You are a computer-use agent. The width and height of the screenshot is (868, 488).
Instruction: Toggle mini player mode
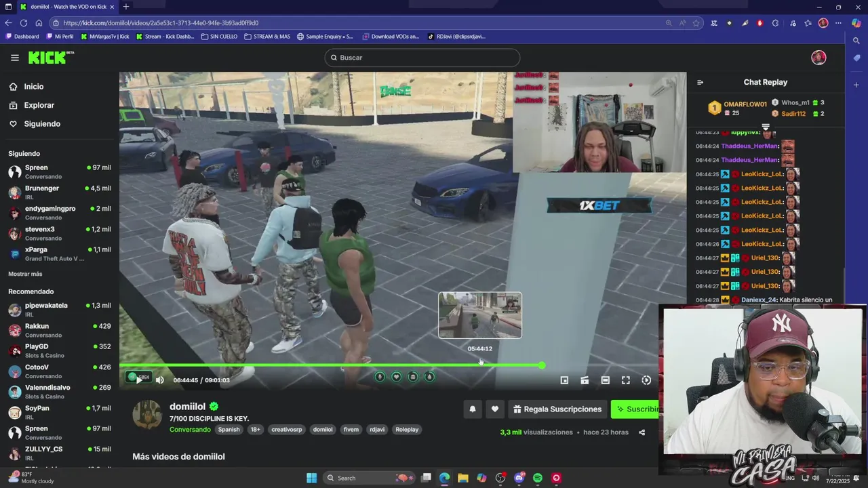tap(564, 380)
